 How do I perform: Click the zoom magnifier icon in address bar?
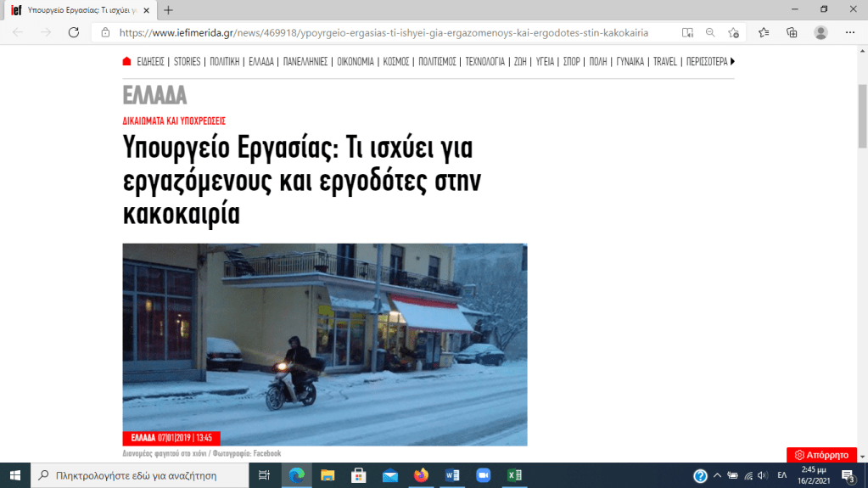(x=710, y=32)
